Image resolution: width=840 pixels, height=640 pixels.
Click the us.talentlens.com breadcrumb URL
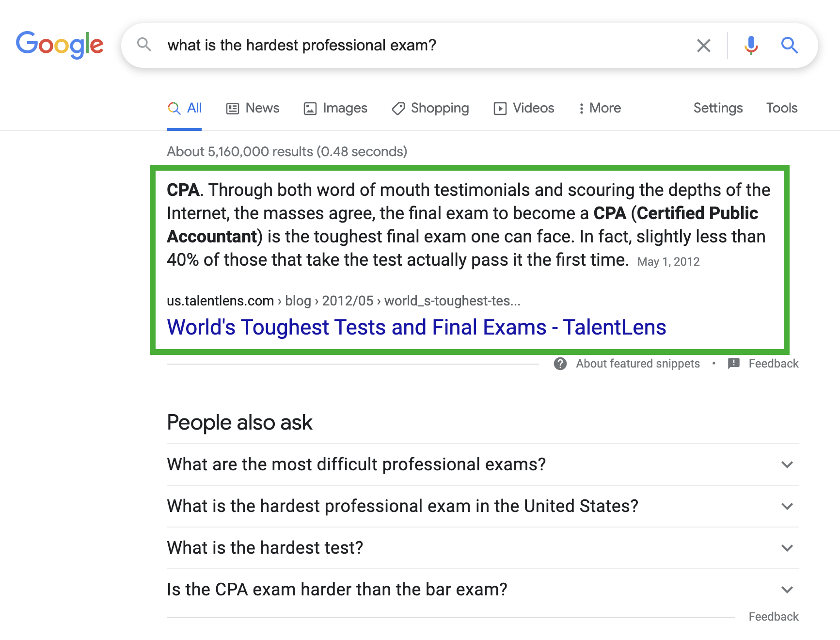344,301
